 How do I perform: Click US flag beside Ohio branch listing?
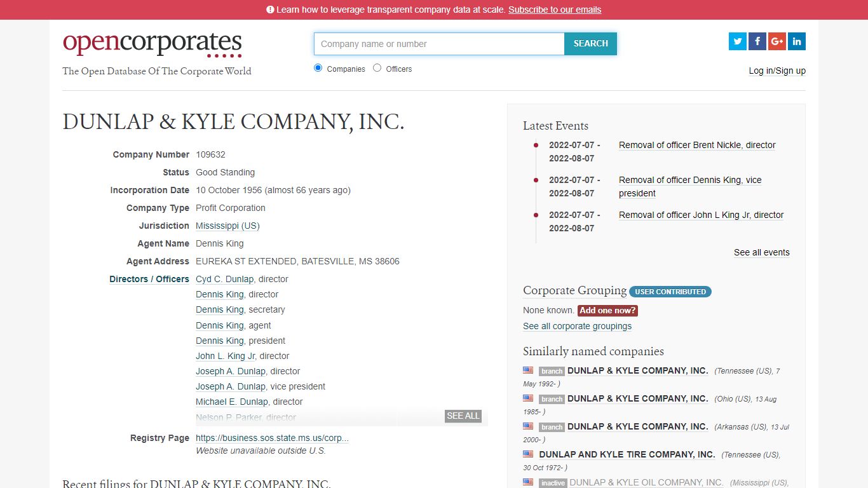[x=528, y=398]
